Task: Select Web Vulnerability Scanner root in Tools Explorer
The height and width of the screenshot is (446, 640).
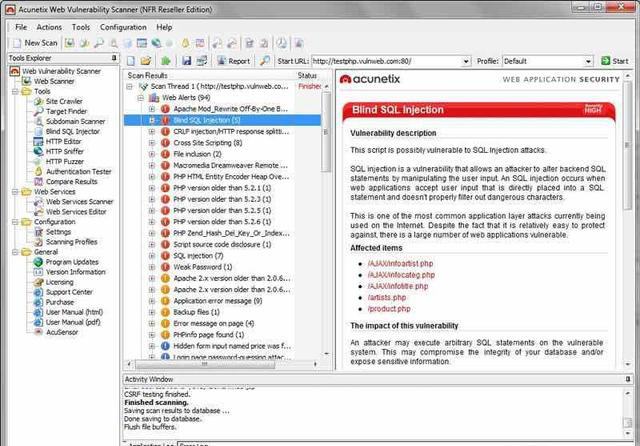Action: pyautogui.click(x=61, y=71)
